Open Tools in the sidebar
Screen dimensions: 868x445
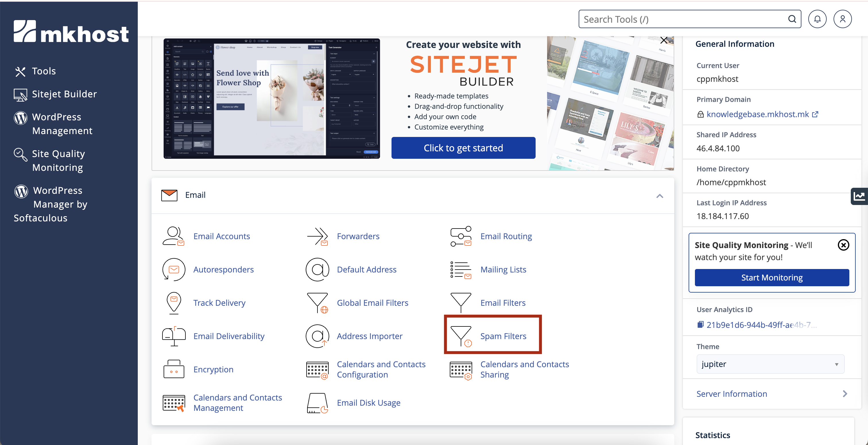point(43,71)
